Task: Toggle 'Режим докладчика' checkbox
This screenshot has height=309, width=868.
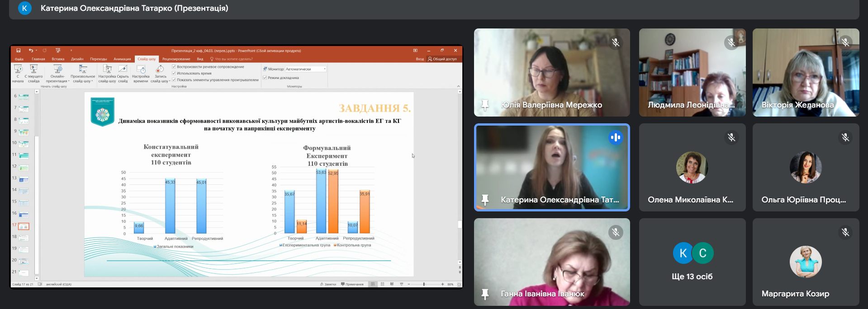Action: tap(265, 78)
